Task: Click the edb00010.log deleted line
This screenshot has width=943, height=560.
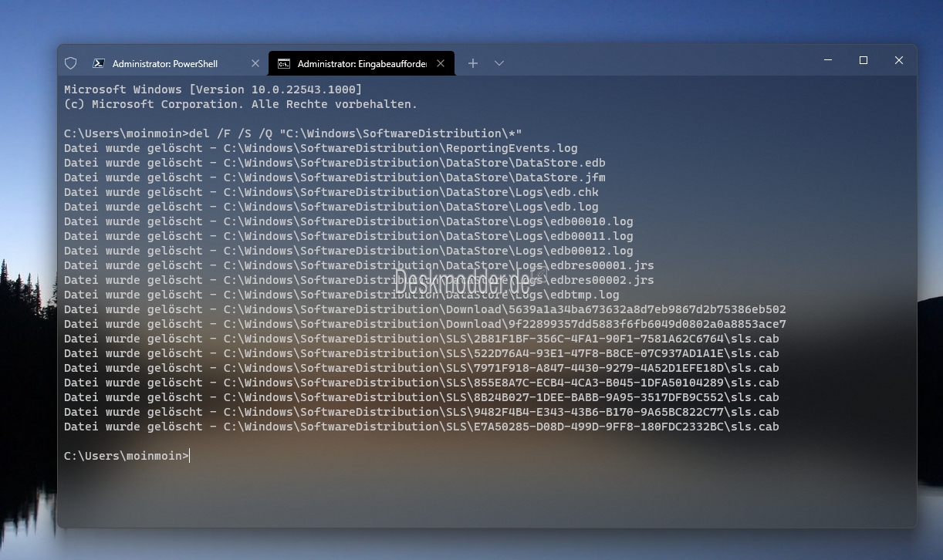Action: click(x=349, y=221)
